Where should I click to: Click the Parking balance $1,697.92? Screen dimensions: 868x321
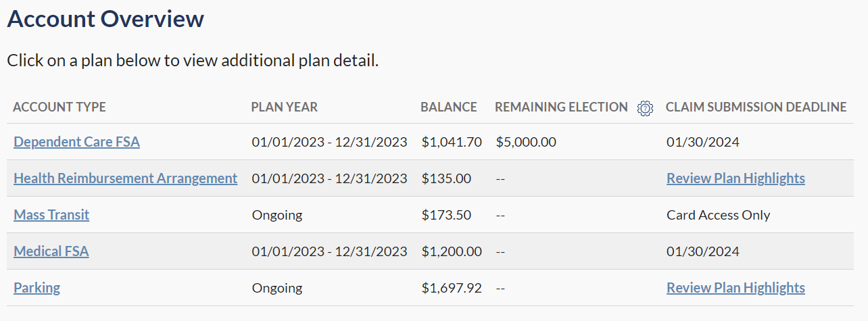[x=451, y=288]
